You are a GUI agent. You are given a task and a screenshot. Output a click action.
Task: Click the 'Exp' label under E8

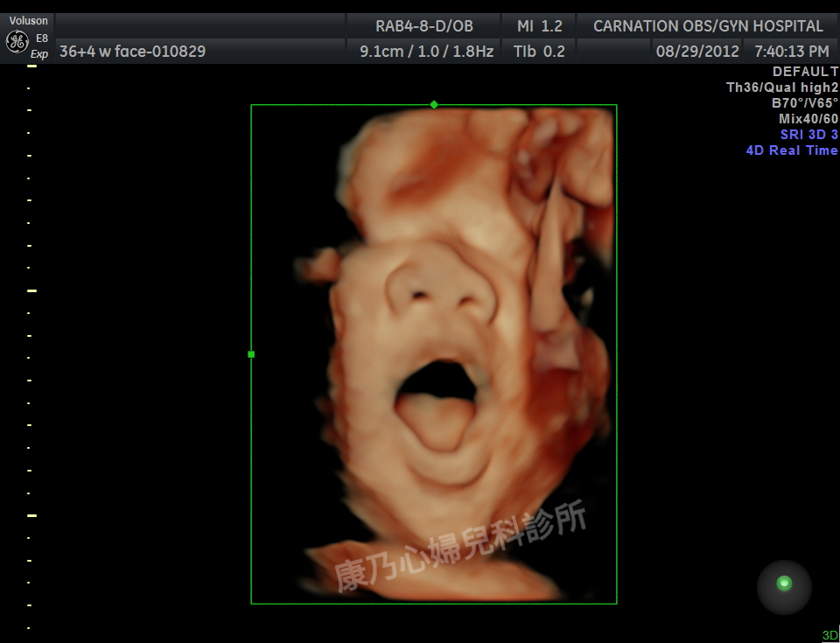pos(39,54)
